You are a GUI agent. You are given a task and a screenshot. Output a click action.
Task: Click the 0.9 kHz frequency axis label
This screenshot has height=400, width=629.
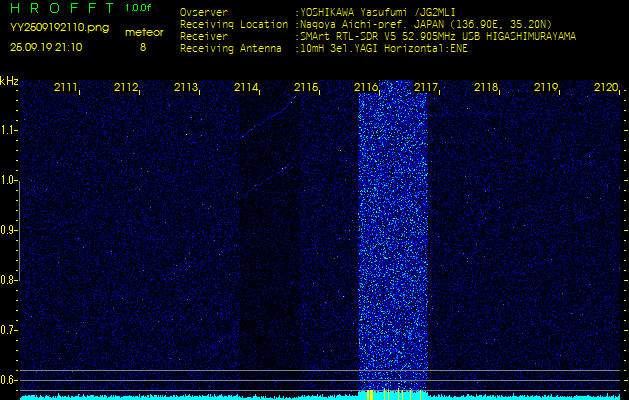(x=8, y=230)
